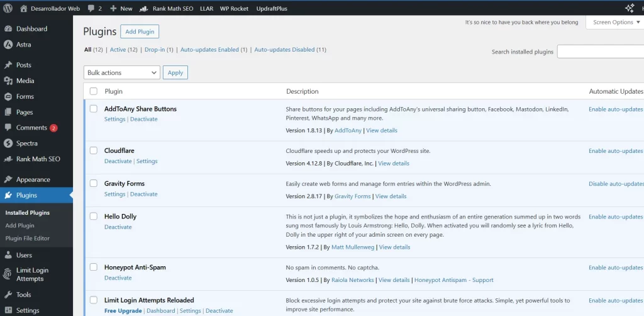Click the Spectra logo icon in the sidebar
Image resolution: width=644 pixels, height=316 pixels.
tap(8, 144)
